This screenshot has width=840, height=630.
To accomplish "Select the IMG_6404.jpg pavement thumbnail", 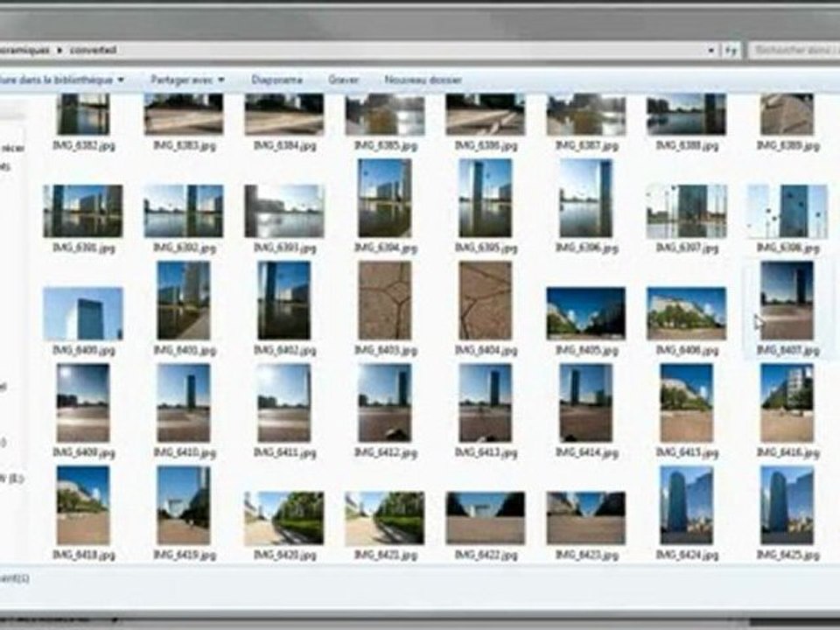I will coord(486,300).
